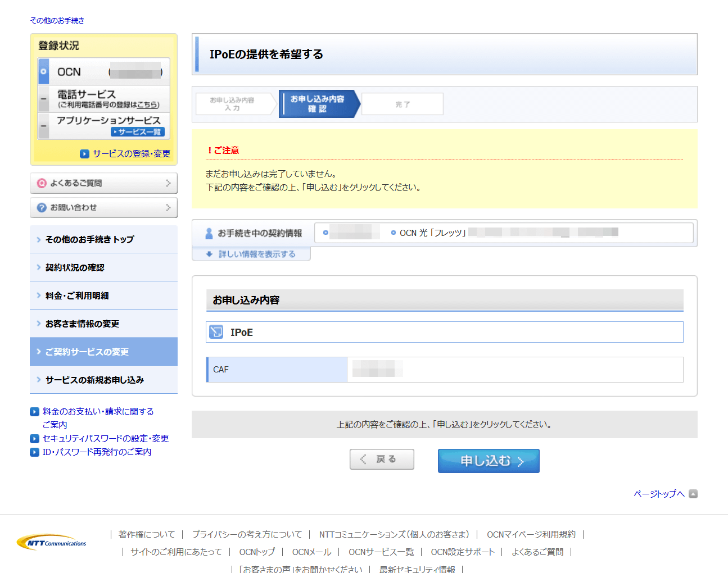Expand 詳しい情報を表示する details
Screen dimensions: 728x573
(x=251, y=254)
